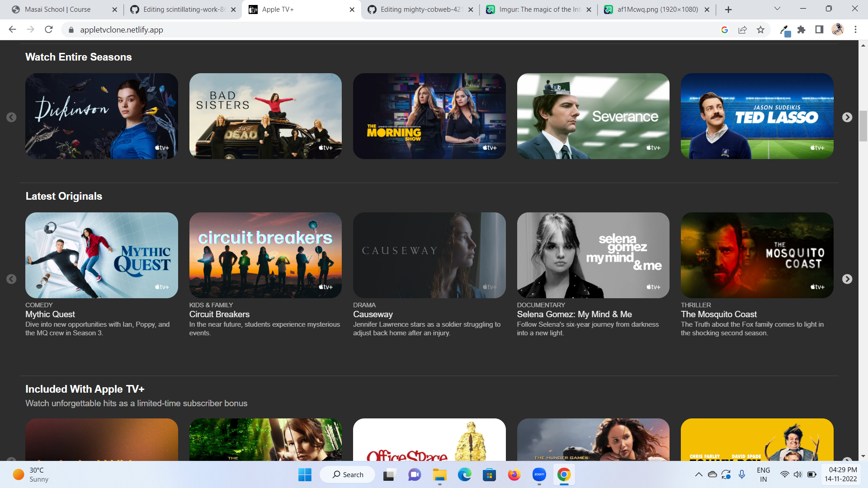
Task: Click the page vertical scrollbar thumb
Action: 863,126
